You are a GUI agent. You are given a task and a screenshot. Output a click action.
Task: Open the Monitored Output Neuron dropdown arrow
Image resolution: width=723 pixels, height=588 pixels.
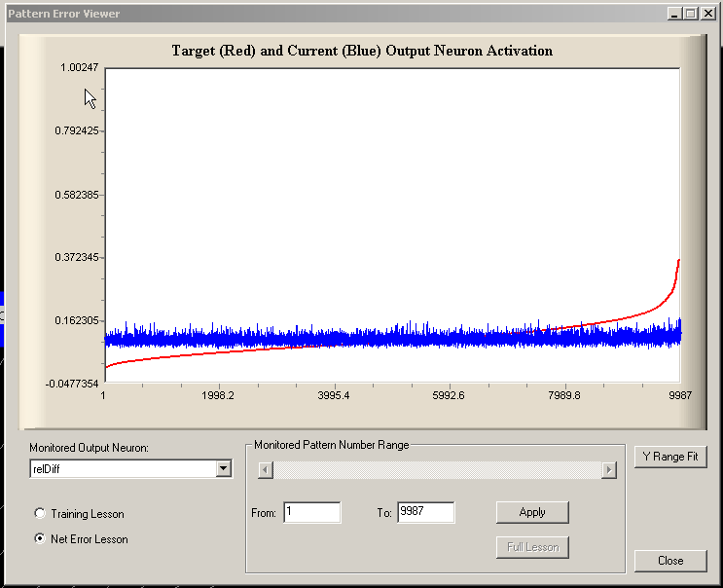(x=224, y=469)
